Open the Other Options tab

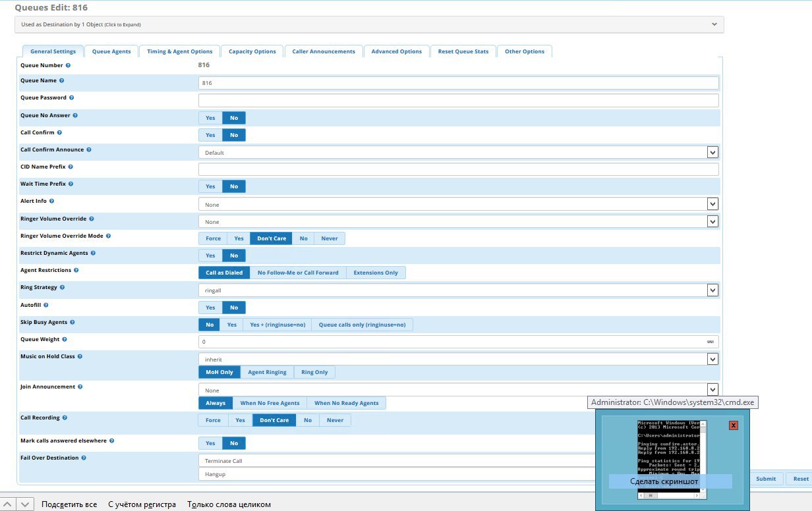(x=525, y=51)
